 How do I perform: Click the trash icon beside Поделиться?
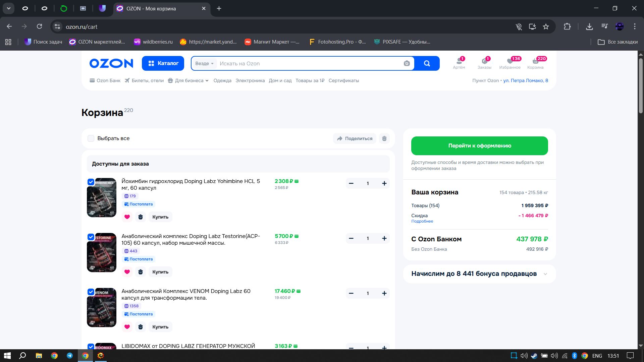[x=384, y=138]
